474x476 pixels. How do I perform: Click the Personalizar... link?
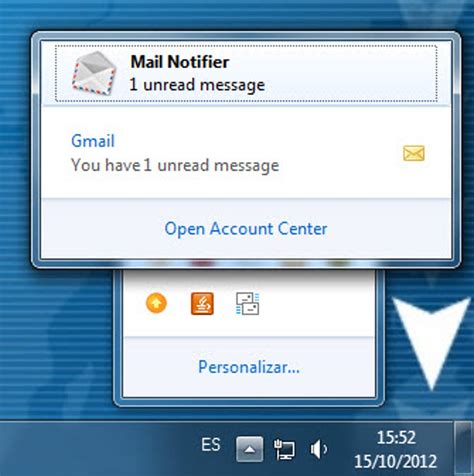[x=249, y=367]
